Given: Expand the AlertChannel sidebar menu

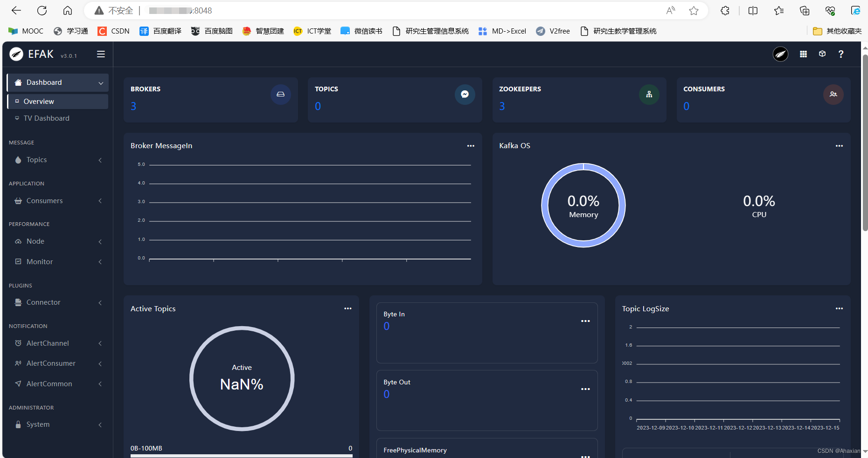Looking at the screenshot, I should pos(58,343).
